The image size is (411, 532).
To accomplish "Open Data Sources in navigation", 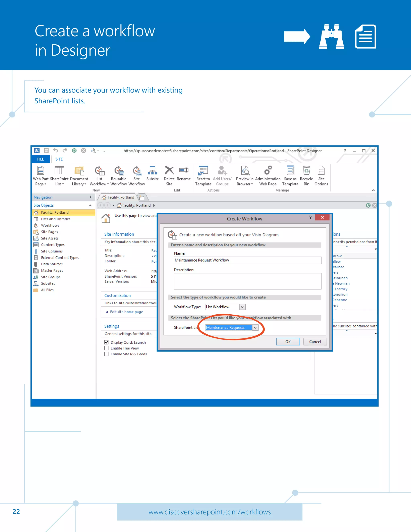I will 52,264.
